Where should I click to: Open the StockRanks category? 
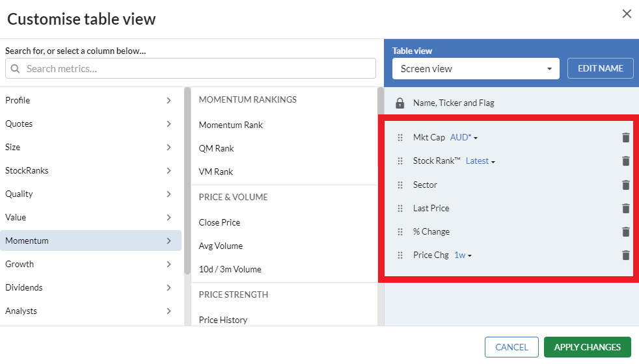click(89, 170)
